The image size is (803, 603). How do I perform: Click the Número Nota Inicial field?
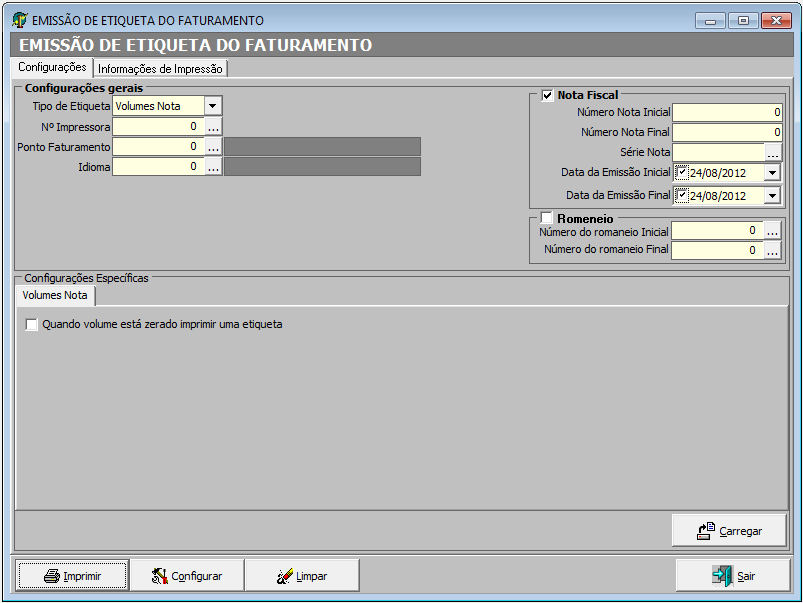pos(726,112)
